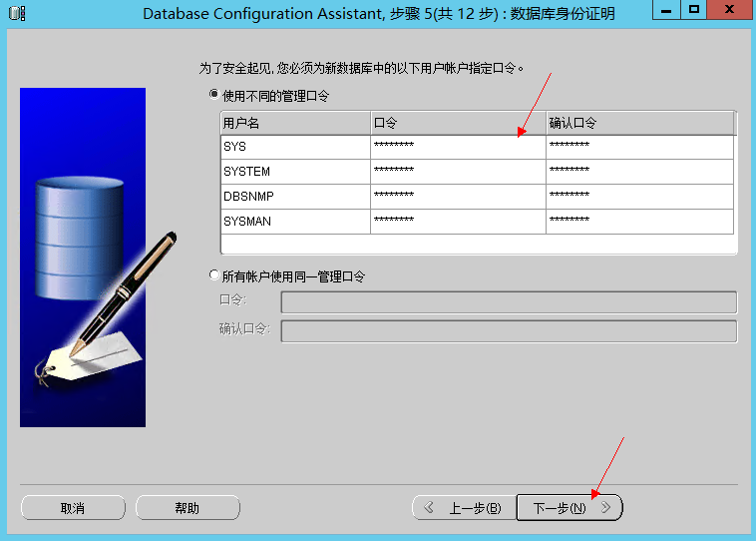Screen dimensions: 756x541
Task: Click the SYSTEM 确认口令 cell
Action: point(638,172)
